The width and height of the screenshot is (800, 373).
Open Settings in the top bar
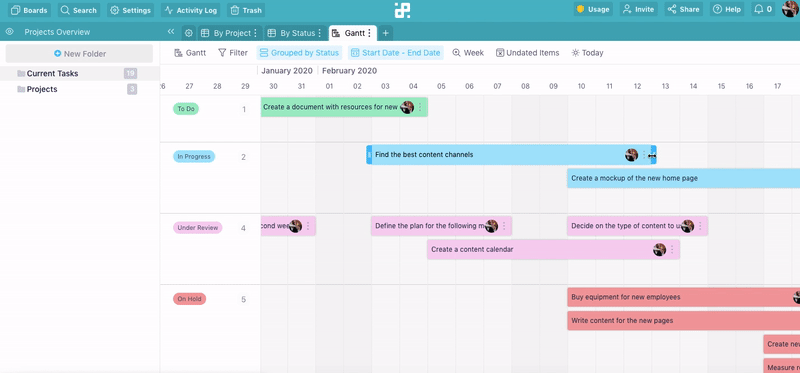(x=131, y=10)
